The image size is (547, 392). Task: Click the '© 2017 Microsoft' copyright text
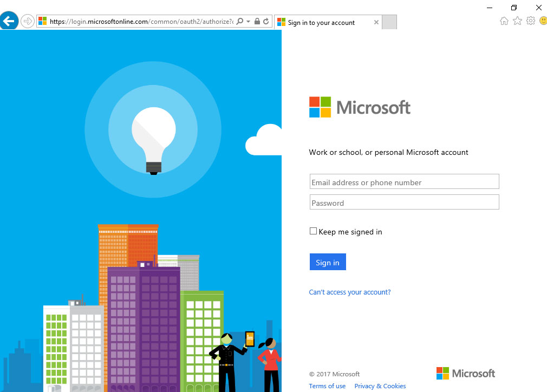coord(334,374)
